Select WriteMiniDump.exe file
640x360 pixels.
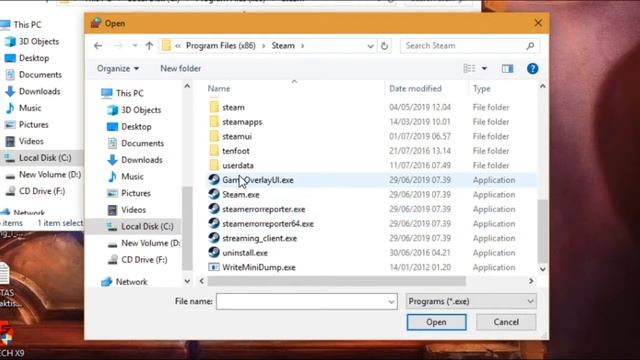[259, 267]
